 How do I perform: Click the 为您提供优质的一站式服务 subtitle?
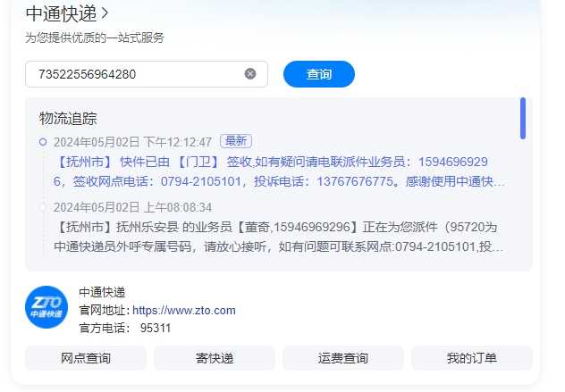(x=95, y=38)
